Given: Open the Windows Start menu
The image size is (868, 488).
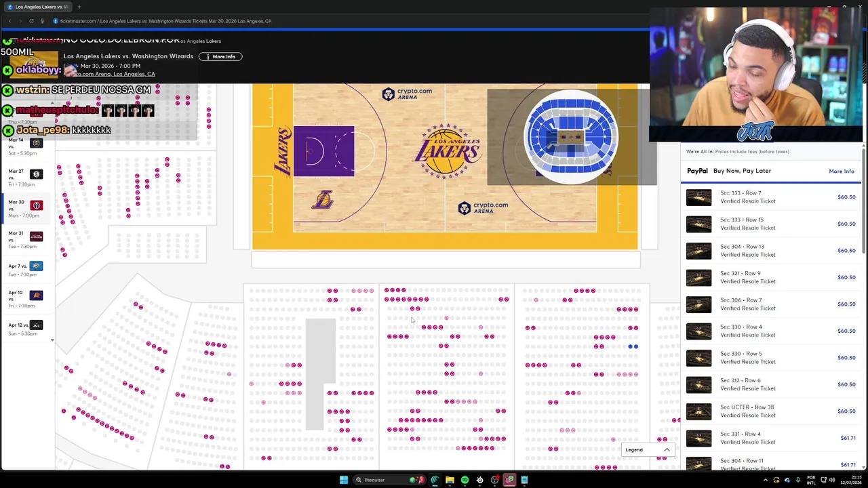Looking at the screenshot, I should pyautogui.click(x=344, y=480).
